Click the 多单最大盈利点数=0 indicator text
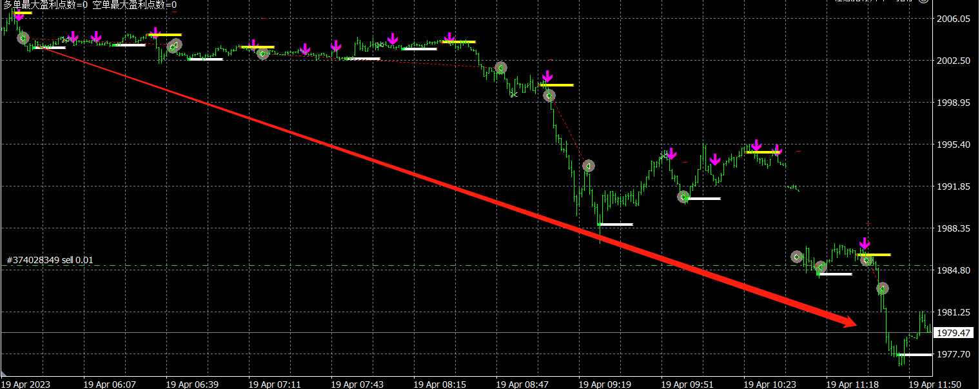This screenshot has width=980, height=389. (x=45, y=5)
